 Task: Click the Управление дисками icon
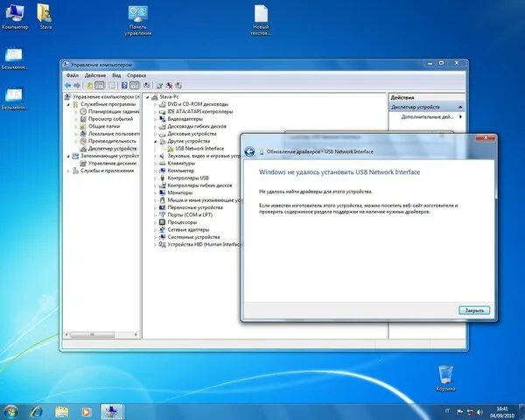tap(83, 163)
